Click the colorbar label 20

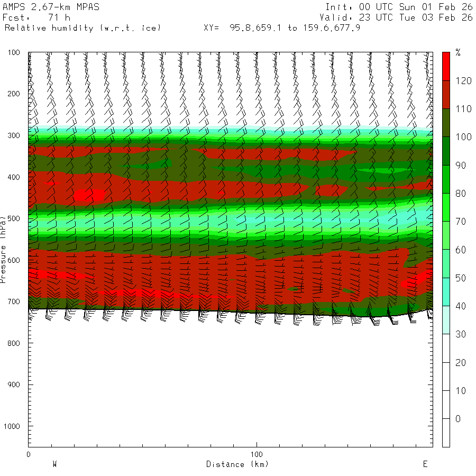coord(461,362)
